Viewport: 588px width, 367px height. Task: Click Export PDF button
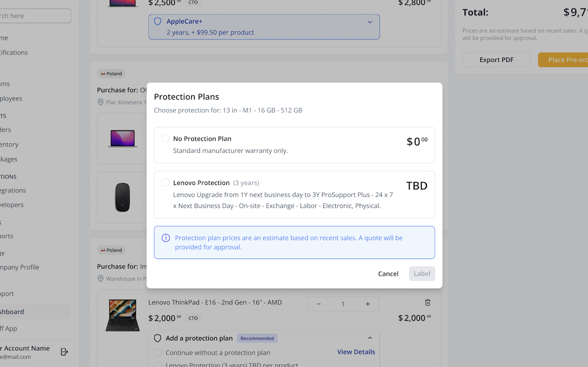coord(496,60)
